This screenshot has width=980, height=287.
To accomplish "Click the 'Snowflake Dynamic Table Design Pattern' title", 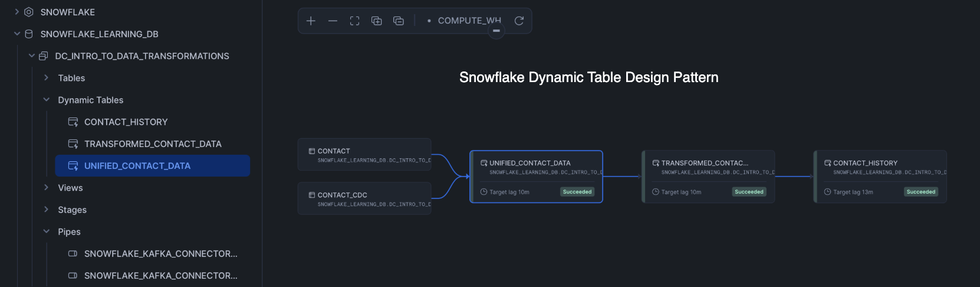I will [x=588, y=77].
